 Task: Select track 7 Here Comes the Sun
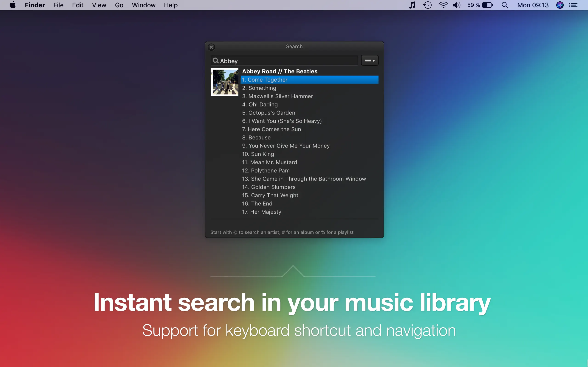coord(271,129)
